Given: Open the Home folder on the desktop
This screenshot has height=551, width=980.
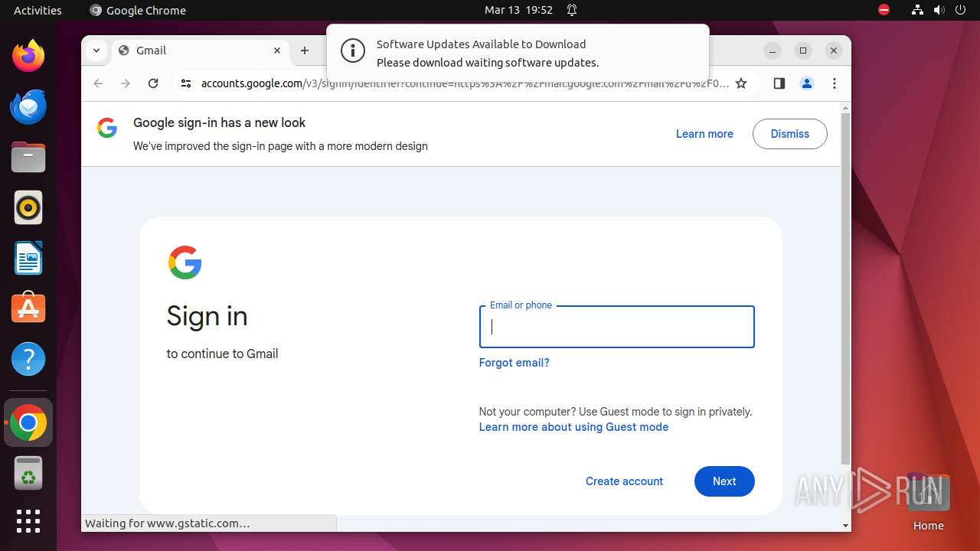Looking at the screenshot, I should (928, 502).
